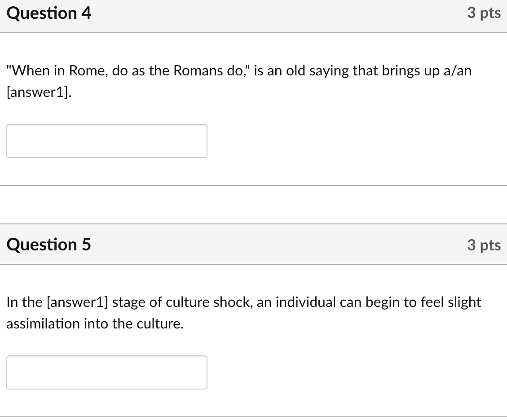
Task: Click the "3 pts" label of Question 4
Action: click(x=483, y=13)
